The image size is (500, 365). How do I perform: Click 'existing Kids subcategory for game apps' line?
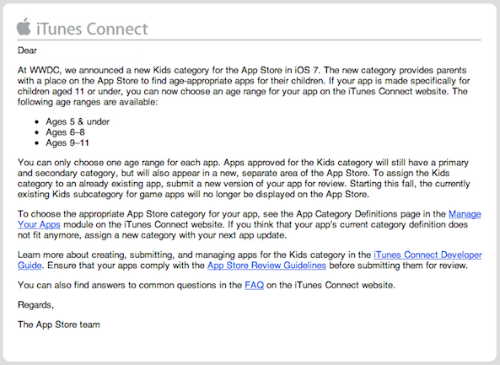pos(193,194)
